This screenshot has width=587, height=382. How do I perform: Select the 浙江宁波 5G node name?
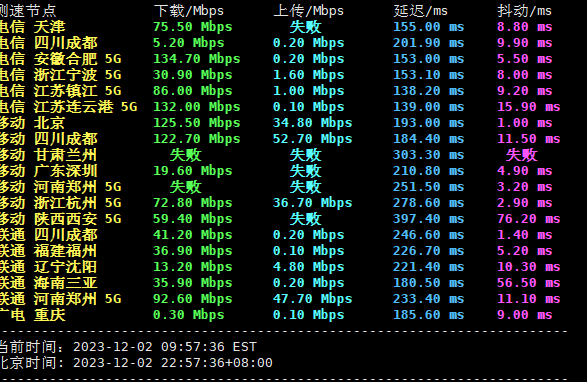coord(77,75)
